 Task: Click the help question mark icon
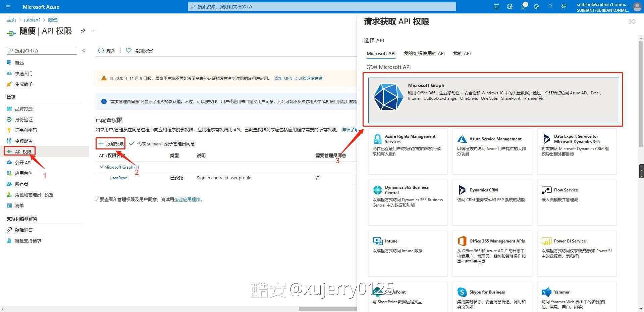[x=550, y=7]
